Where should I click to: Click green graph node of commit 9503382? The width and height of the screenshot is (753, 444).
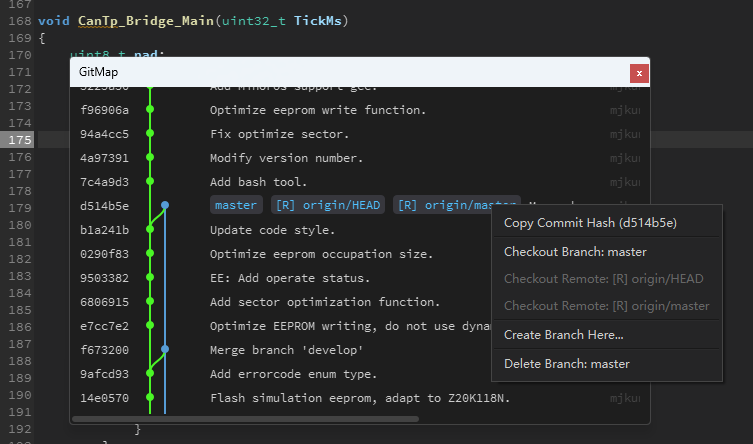point(150,277)
